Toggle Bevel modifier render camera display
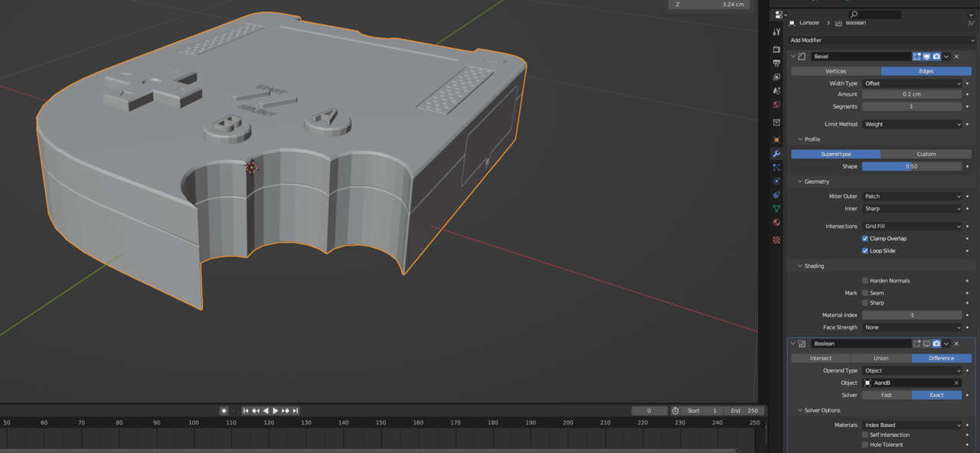 pyautogui.click(x=936, y=57)
